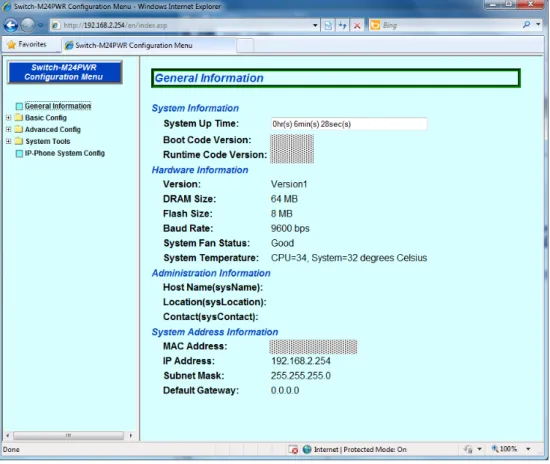Screen dimensions: 550x464
Task: Click the IP-Phone System Config page icon
Action: point(19,154)
